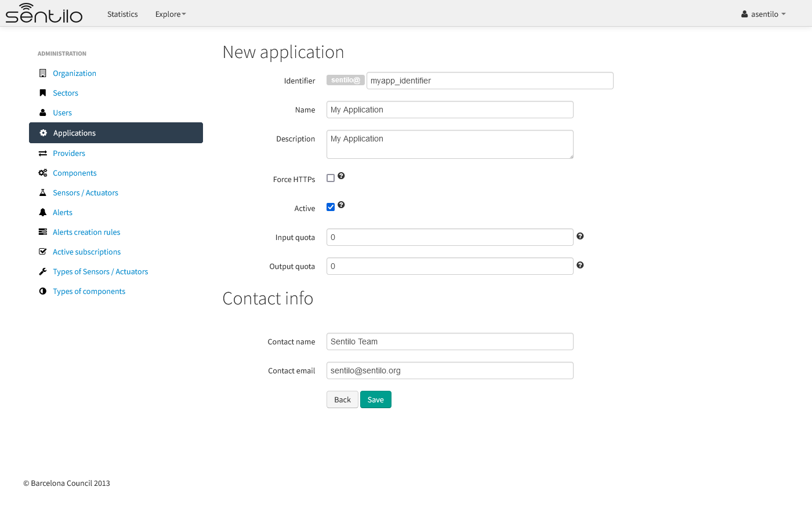The image size is (812, 516).
Task: Open the Sectors page
Action: click(x=66, y=93)
